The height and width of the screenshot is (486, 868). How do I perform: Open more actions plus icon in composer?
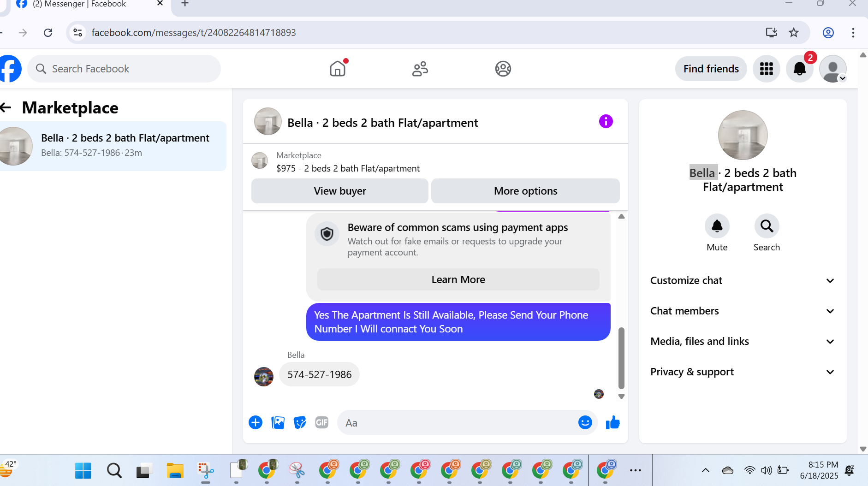(256, 422)
